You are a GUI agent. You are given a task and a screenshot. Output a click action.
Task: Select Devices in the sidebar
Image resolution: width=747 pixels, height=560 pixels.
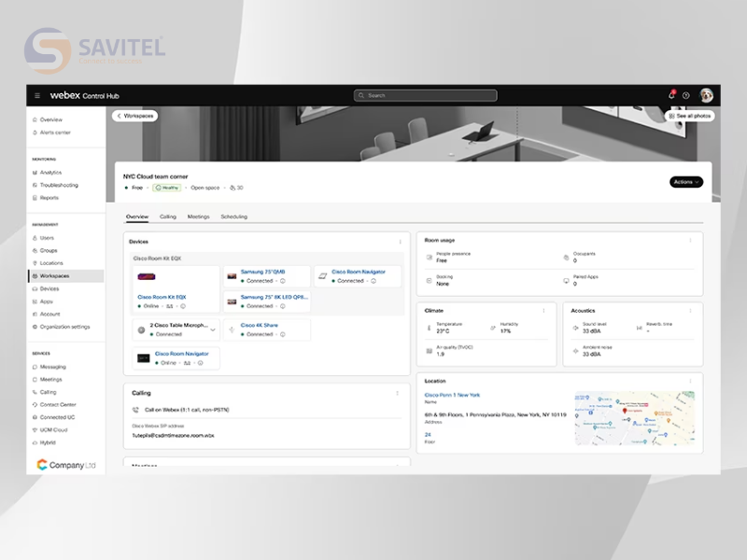(x=49, y=288)
